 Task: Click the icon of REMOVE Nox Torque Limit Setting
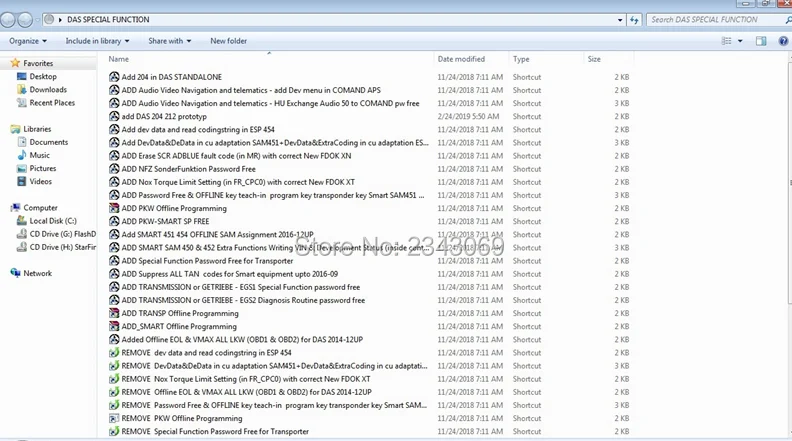coord(114,379)
